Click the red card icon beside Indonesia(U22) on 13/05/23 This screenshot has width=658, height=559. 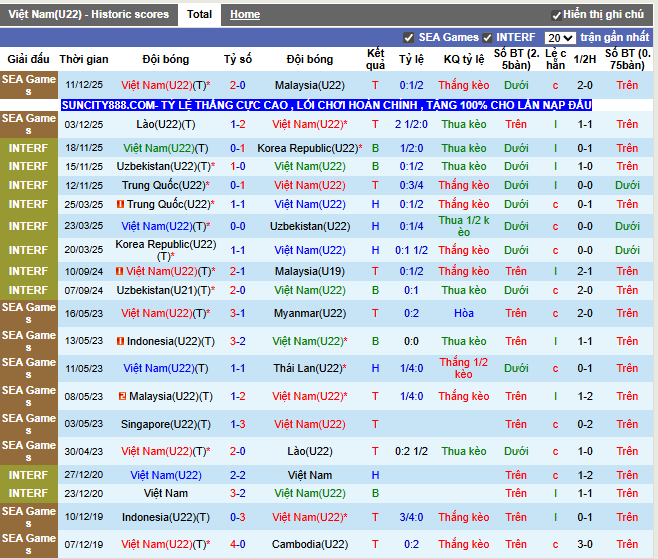(120, 341)
